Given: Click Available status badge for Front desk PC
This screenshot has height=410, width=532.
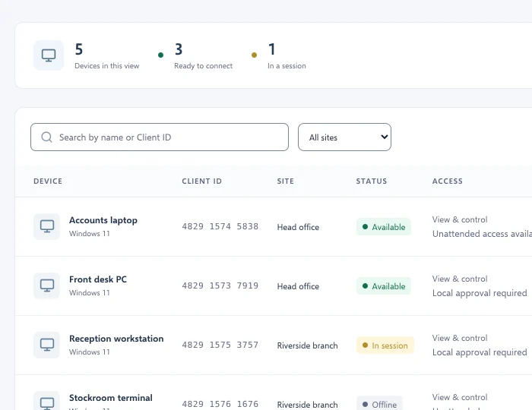Looking at the screenshot, I should [383, 286].
